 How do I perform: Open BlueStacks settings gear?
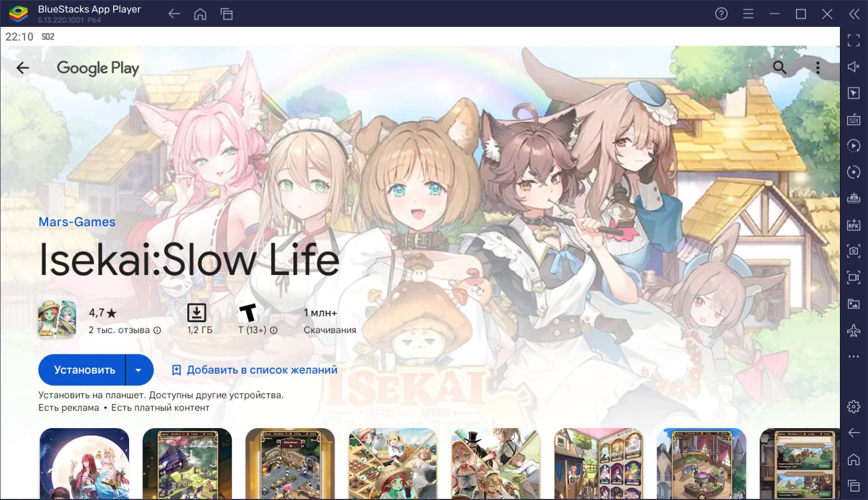click(x=854, y=406)
